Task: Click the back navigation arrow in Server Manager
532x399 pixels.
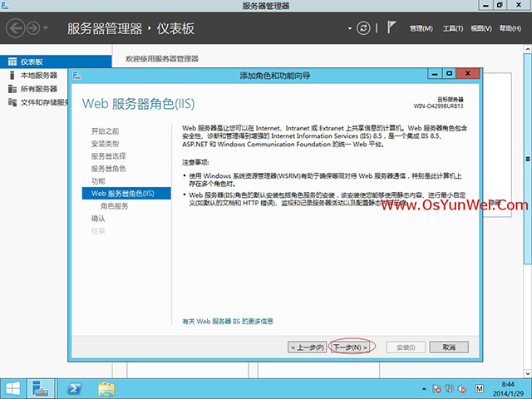Action: pyautogui.click(x=15, y=28)
